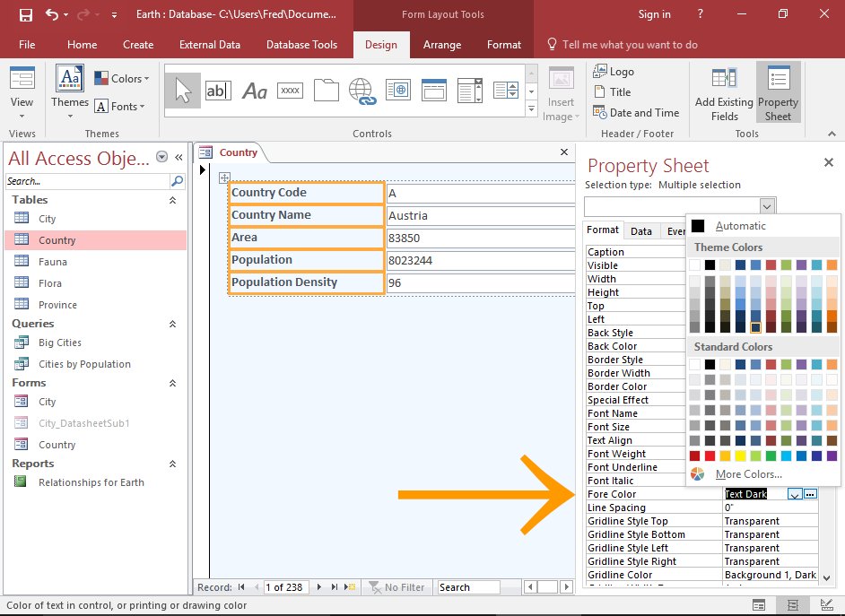Viewport: 845px width, 616px height.
Task: Open the Data tab in Property Sheet
Action: pyautogui.click(x=640, y=230)
